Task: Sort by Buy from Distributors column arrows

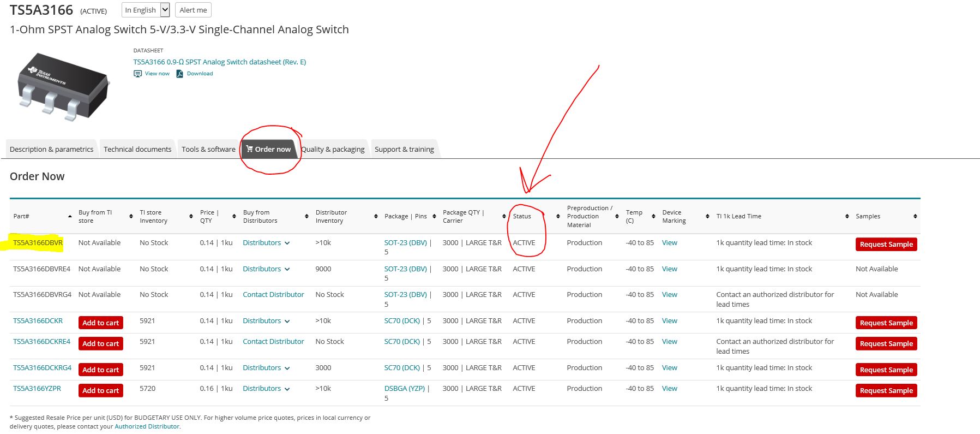Action: click(x=306, y=217)
